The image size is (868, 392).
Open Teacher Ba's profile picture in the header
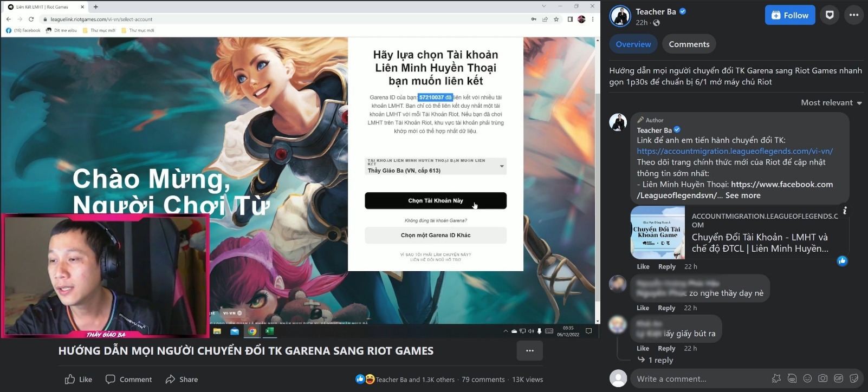pyautogui.click(x=620, y=16)
